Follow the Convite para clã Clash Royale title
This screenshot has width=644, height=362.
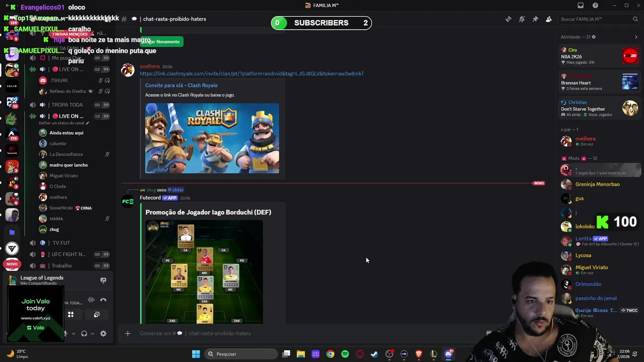(x=181, y=85)
